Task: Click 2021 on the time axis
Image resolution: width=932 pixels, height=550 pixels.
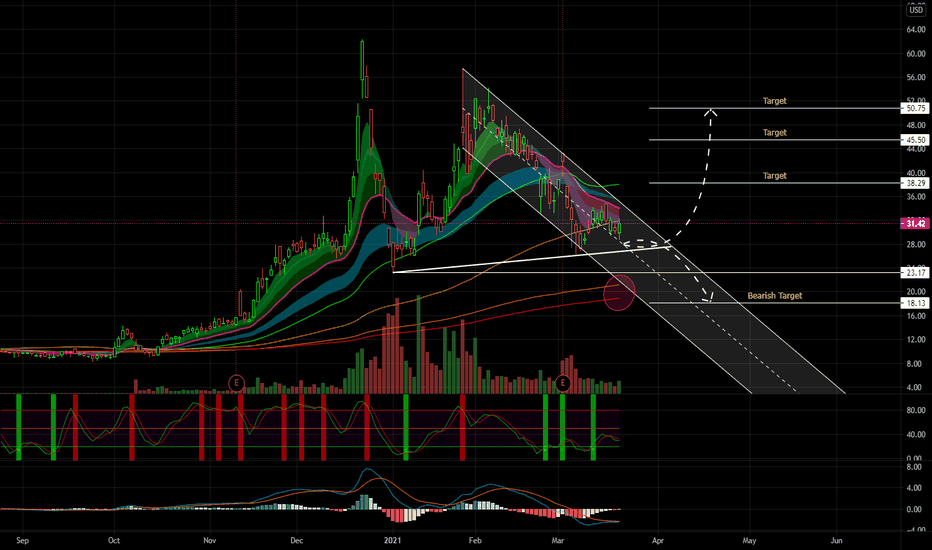Action: pyautogui.click(x=392, y=540)
